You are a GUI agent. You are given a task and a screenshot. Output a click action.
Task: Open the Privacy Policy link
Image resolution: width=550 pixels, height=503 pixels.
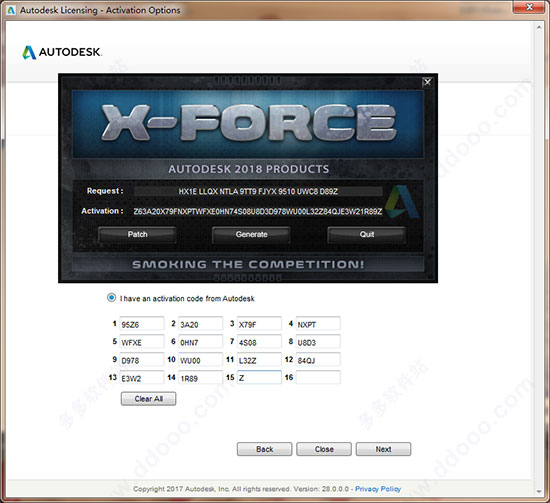click(378, 489)
